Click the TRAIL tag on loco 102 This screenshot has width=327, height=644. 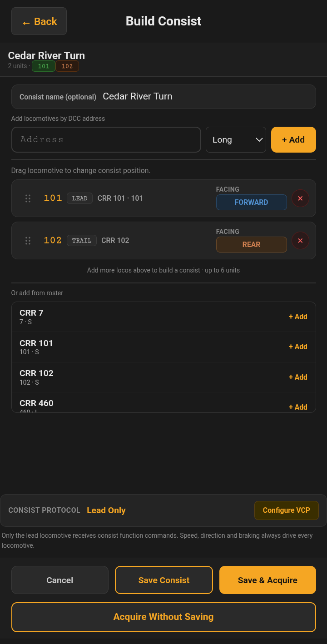tap(82, 241)
